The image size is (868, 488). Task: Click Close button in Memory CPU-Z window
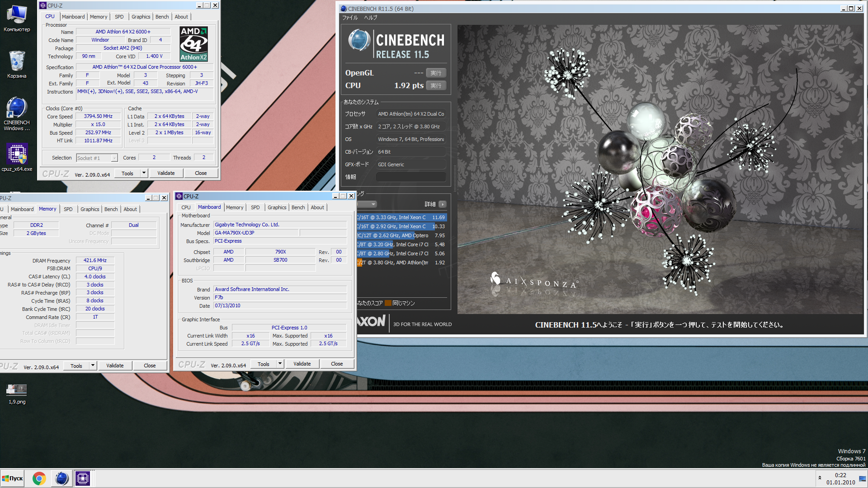point(150,366)
